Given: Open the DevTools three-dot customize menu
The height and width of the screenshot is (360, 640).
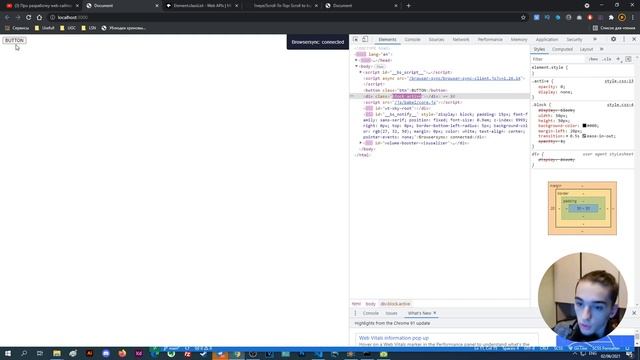Looking at the screenshot, I should point(624,39).
